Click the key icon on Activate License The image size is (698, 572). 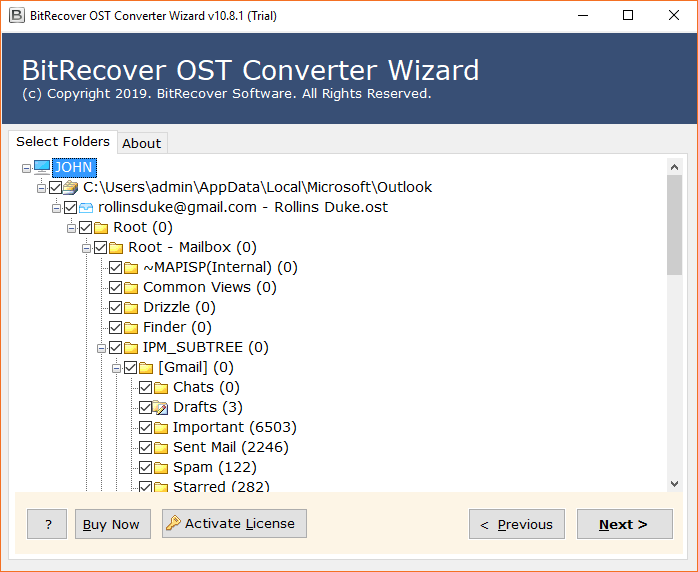point(173,523)
